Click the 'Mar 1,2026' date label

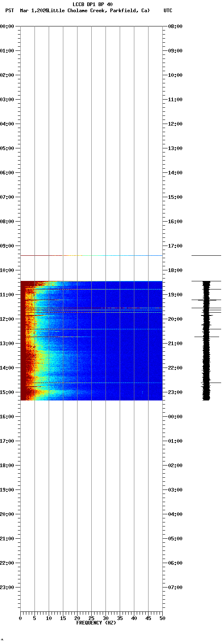point(34,11)
